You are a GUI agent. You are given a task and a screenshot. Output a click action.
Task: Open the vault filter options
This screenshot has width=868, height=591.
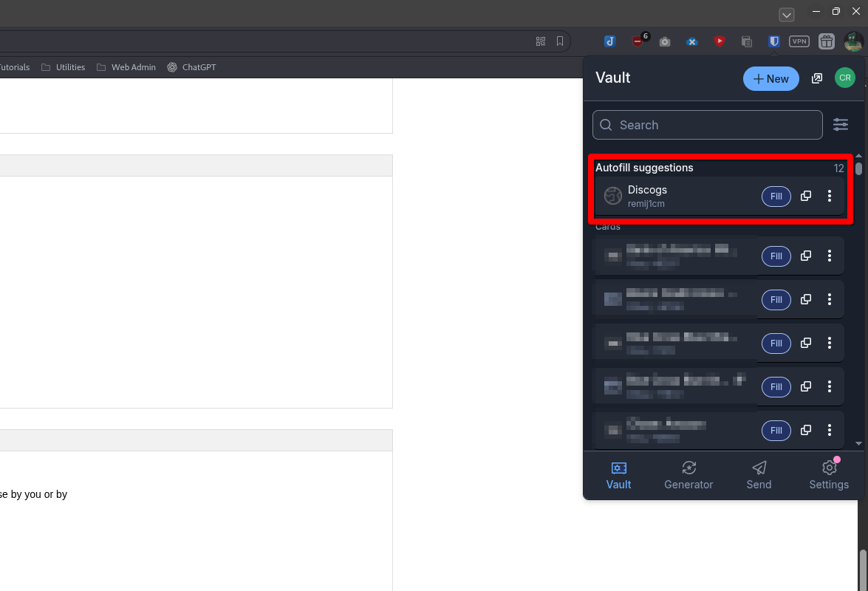coord(841,124)
